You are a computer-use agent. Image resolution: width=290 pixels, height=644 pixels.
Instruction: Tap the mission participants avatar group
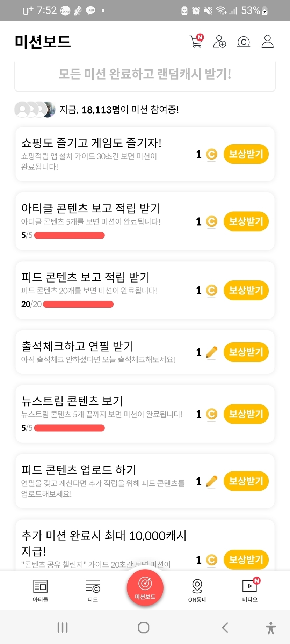pyautogui.click(x=35, y=110)
